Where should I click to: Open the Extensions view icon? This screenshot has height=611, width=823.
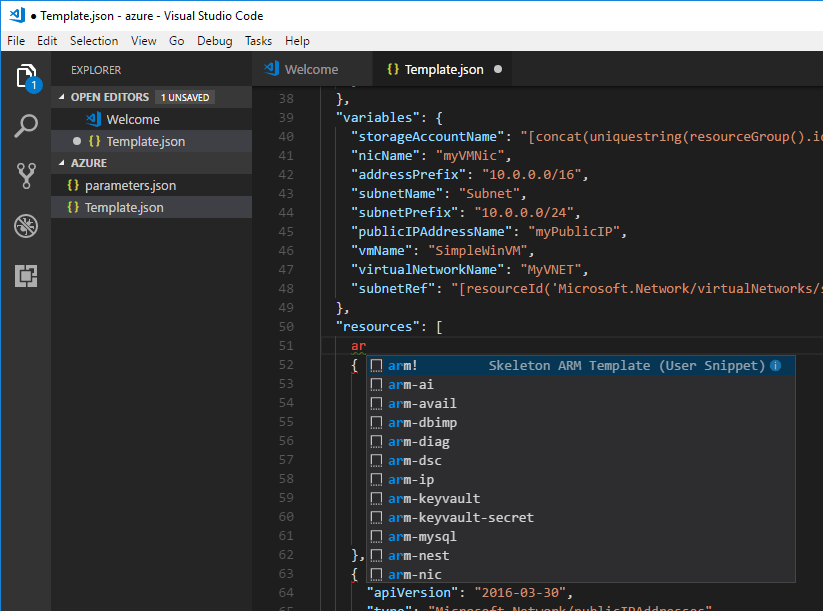coord(26,276)
